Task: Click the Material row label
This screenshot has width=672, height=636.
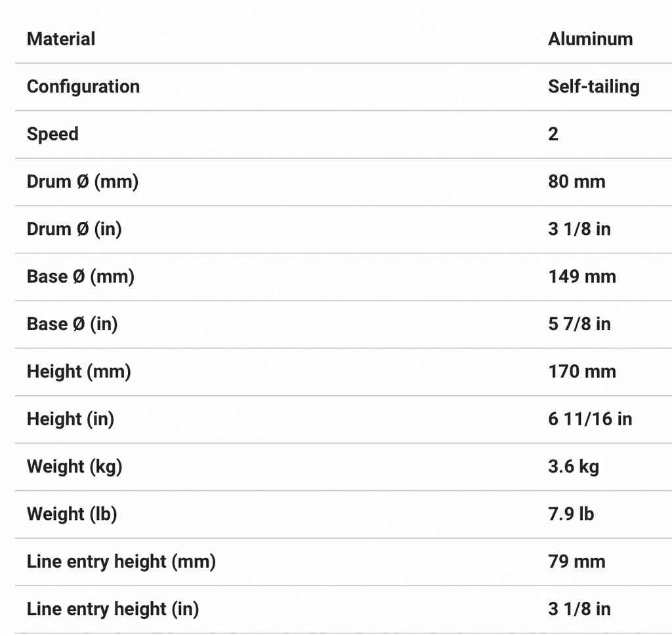Action: 61,39
